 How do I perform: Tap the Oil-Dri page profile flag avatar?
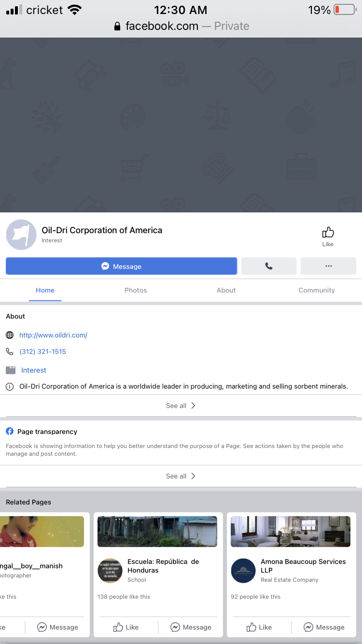[x=21, y=235]
